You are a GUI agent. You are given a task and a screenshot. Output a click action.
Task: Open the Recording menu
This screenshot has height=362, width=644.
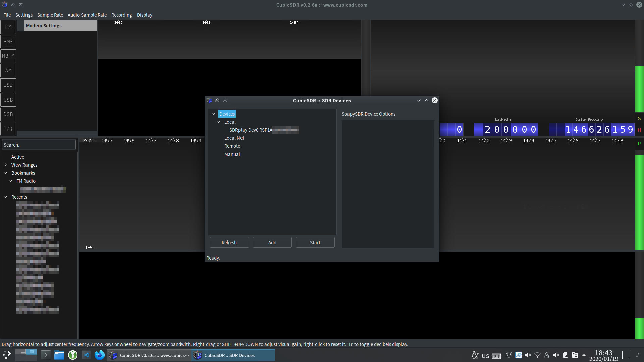[122, 15]
